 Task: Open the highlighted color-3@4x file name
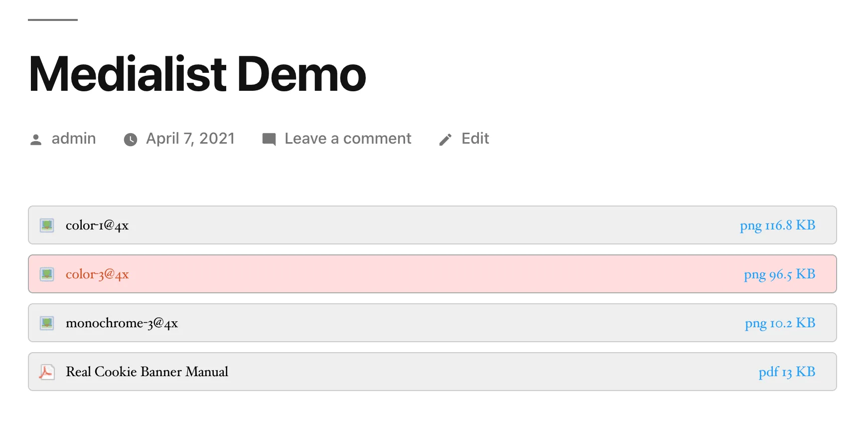97,274
